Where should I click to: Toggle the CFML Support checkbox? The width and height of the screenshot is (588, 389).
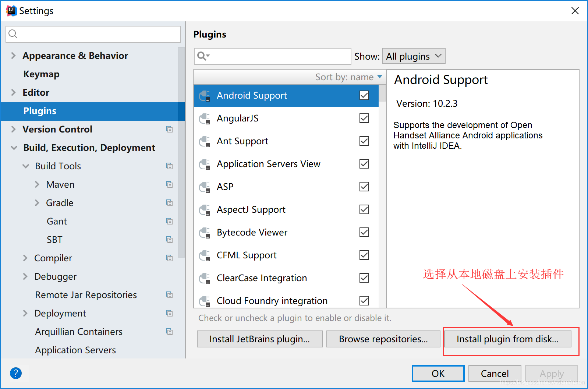tap(364, 255)
